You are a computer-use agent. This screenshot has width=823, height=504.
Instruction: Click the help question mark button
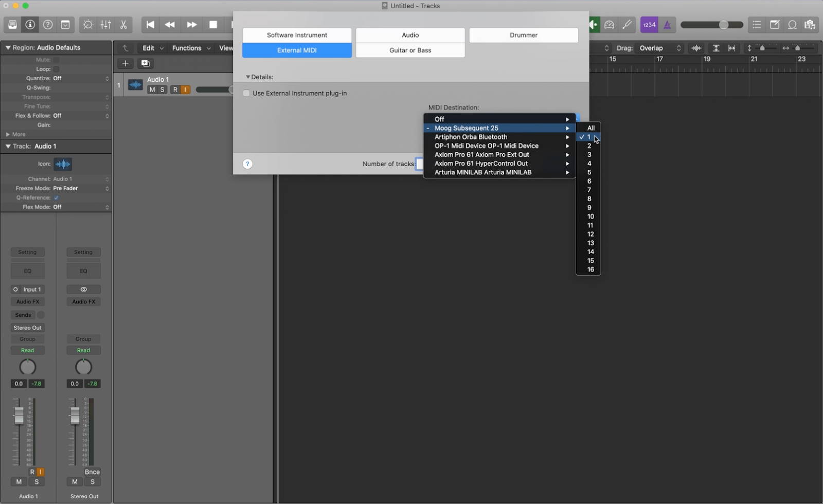point(247,164)
